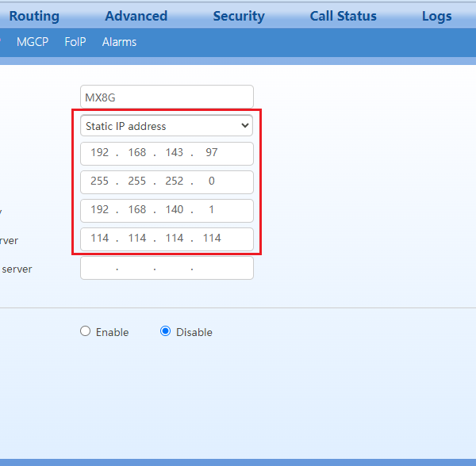Viewport: 476px width, 466px height.
Task: Choose the Disable radio button
Action: click(165, 332)
